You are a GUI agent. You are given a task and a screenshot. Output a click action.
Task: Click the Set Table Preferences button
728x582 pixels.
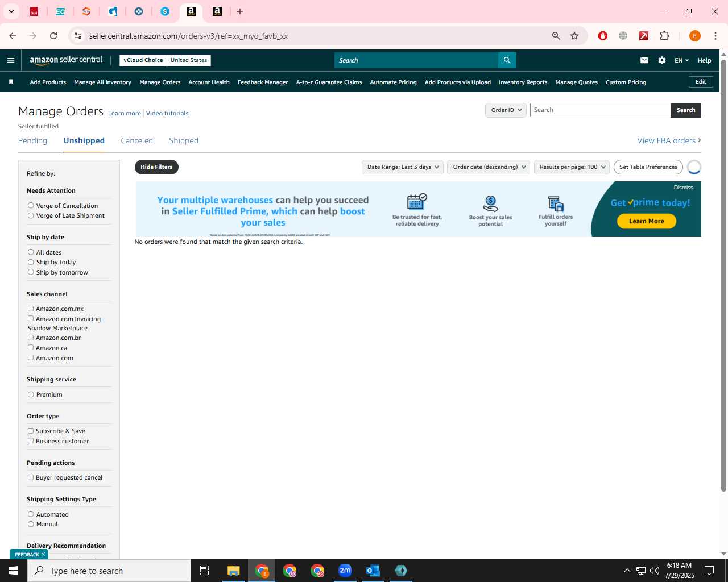(x=648, y=167)
